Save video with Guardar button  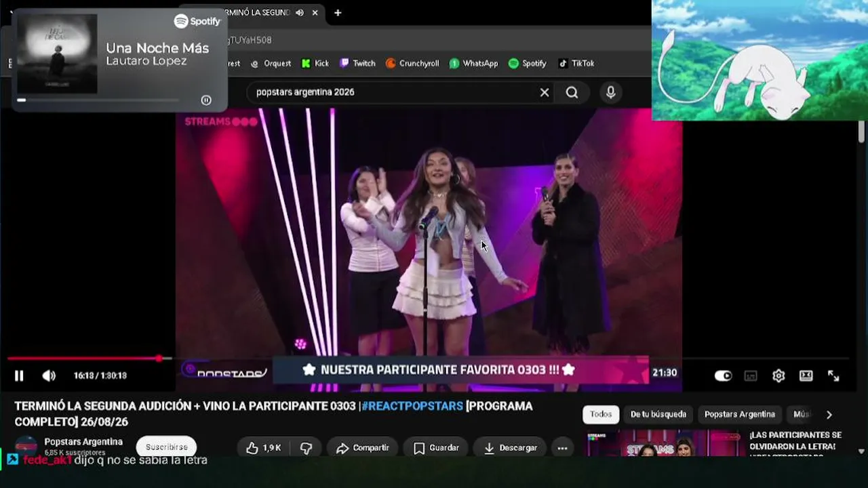(436, 448)
